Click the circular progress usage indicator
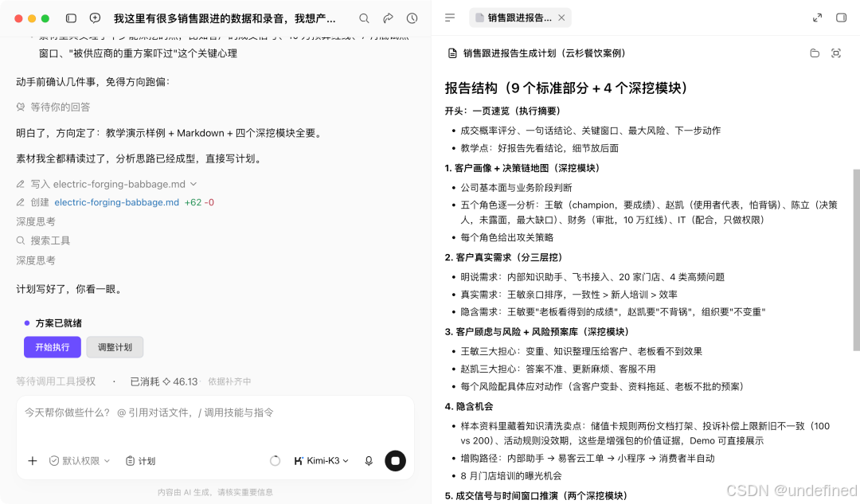This screenshot has height=504, width=860. tap(275, 461)
